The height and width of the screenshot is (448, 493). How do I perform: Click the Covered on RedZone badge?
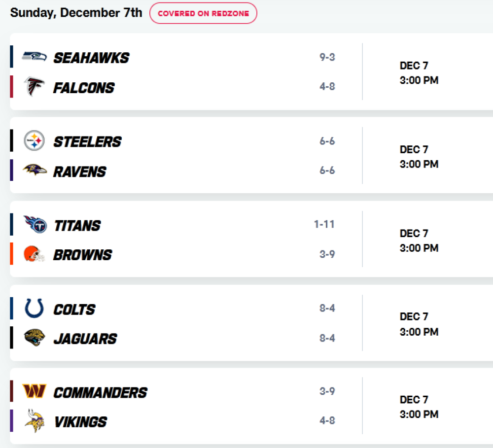point(203,13)
